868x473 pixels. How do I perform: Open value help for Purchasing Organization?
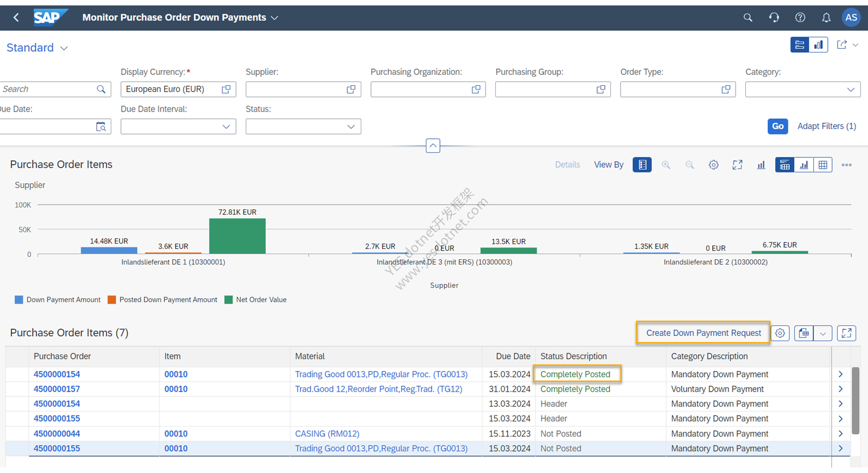pyautogui.click(x=476, y=89)
